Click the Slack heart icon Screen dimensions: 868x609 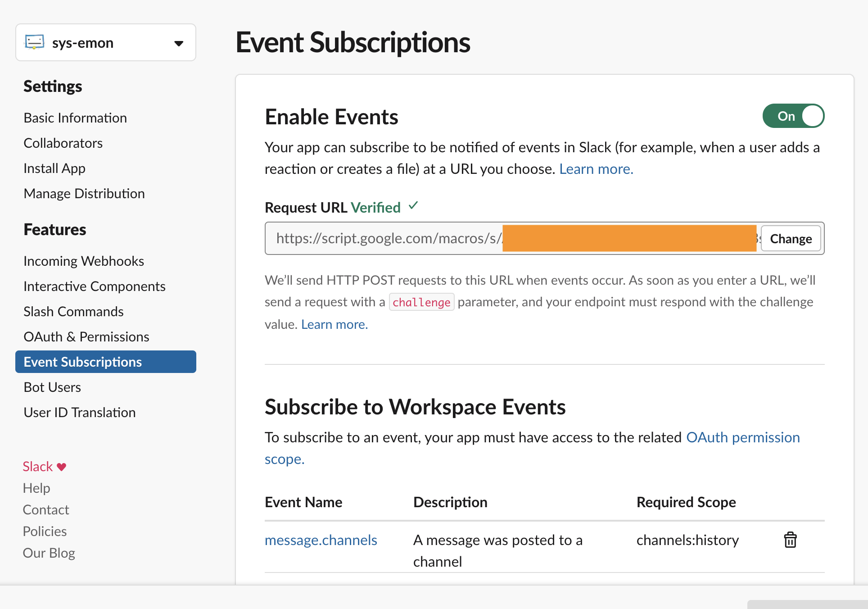[62, 467]
